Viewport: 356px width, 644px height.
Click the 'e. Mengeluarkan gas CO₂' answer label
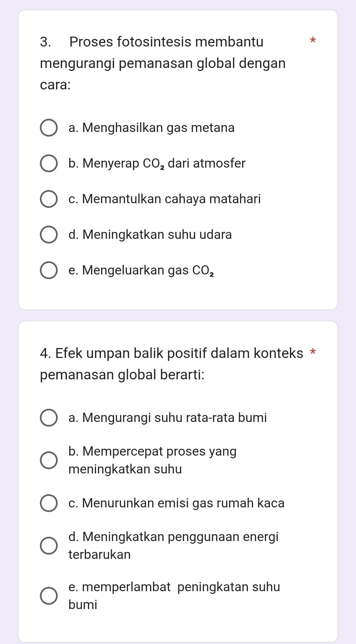141,270
